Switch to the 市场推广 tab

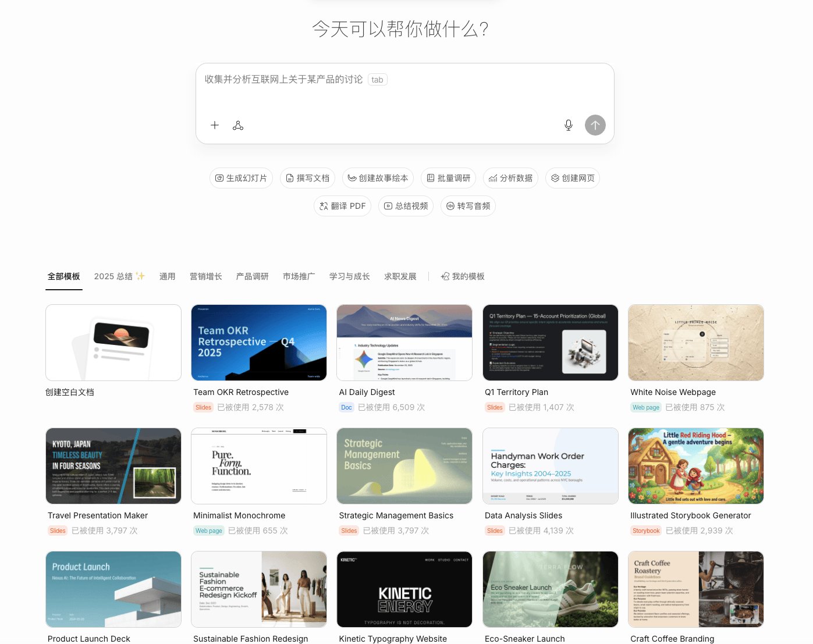(299, 276)
